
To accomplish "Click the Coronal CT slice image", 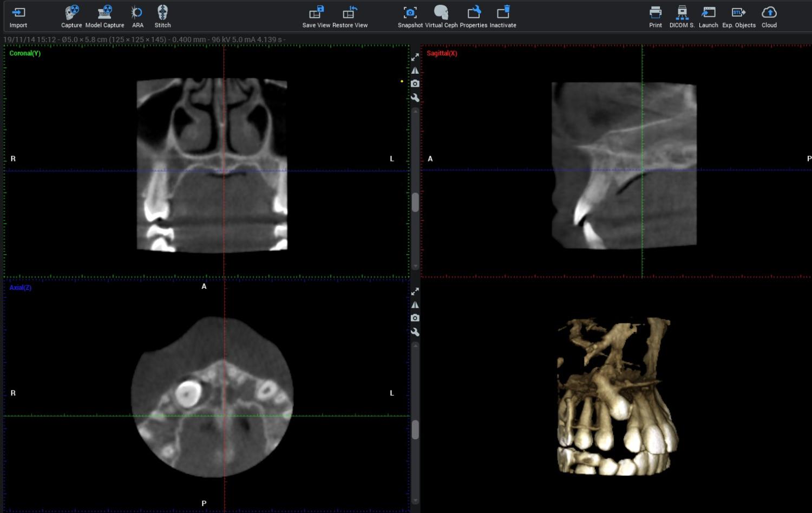I will tap(212, 165).
